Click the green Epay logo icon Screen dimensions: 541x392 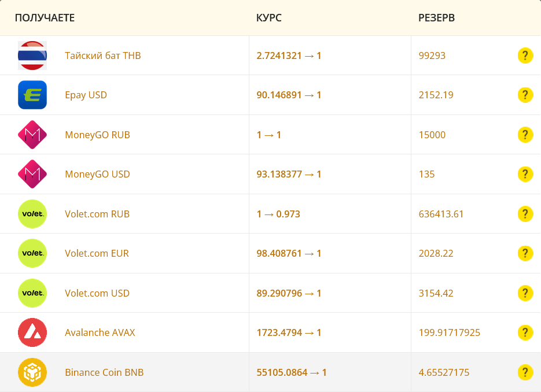pos(32,95)
